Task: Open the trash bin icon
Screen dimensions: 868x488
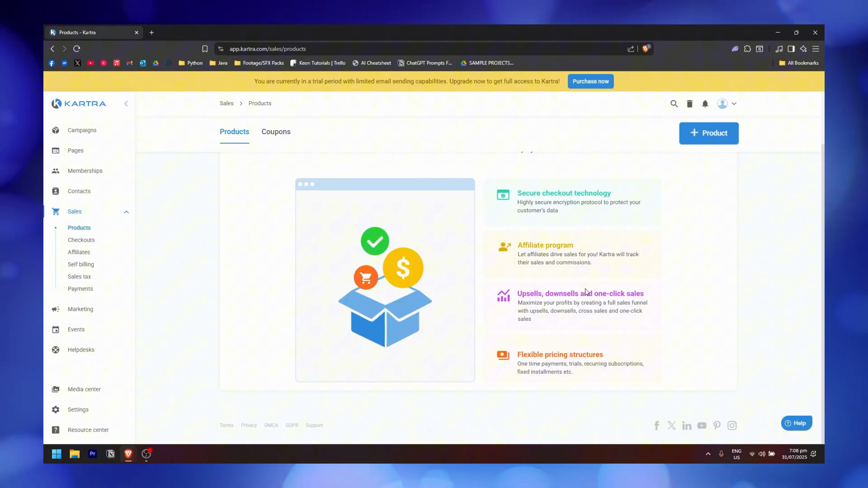Action: click(689, 104)
